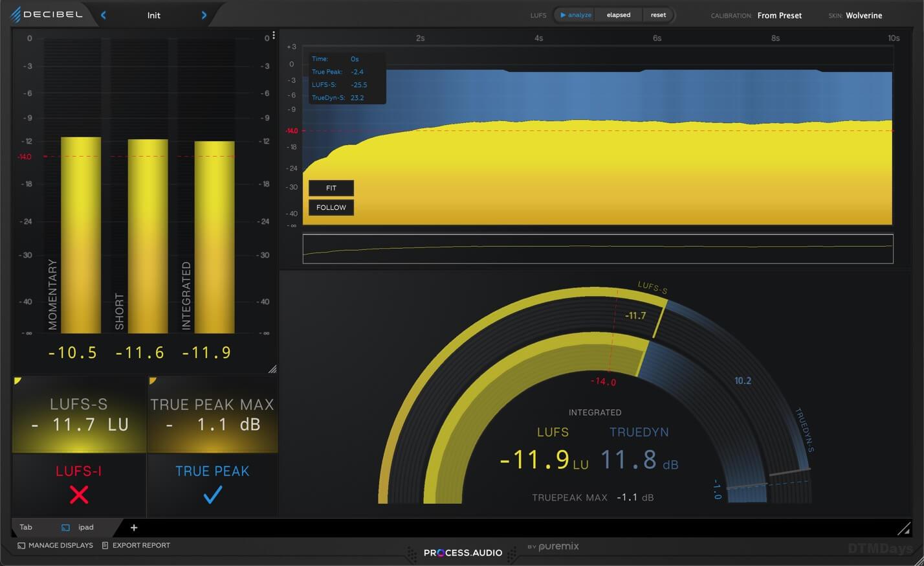Add a new display with plus button
The image size is (924, 566).
pyautogui.click(x=134, y=528)
